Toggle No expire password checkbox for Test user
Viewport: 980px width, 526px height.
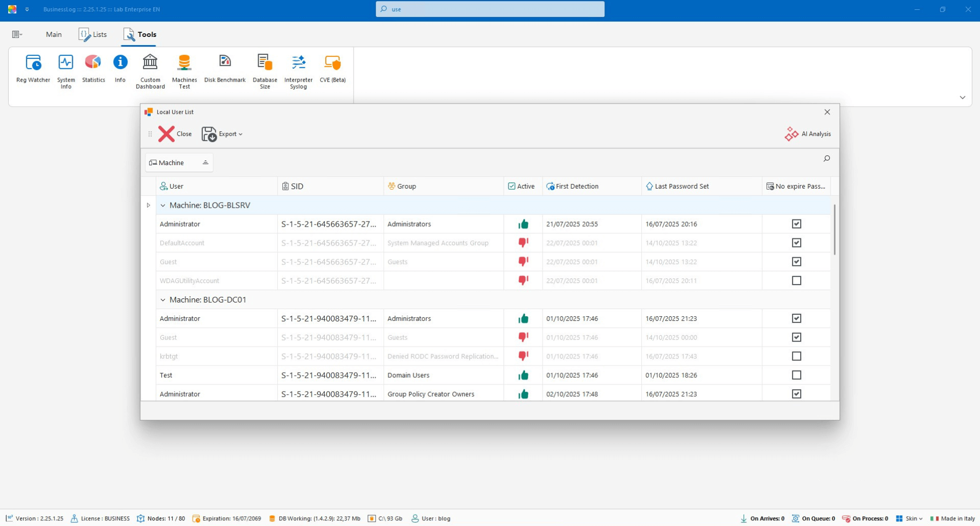coord(796,375)
